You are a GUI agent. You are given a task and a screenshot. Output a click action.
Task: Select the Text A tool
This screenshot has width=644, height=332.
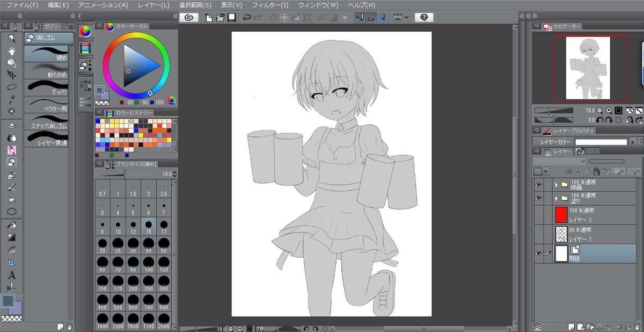pyautogui.click(x=12, y=275)
